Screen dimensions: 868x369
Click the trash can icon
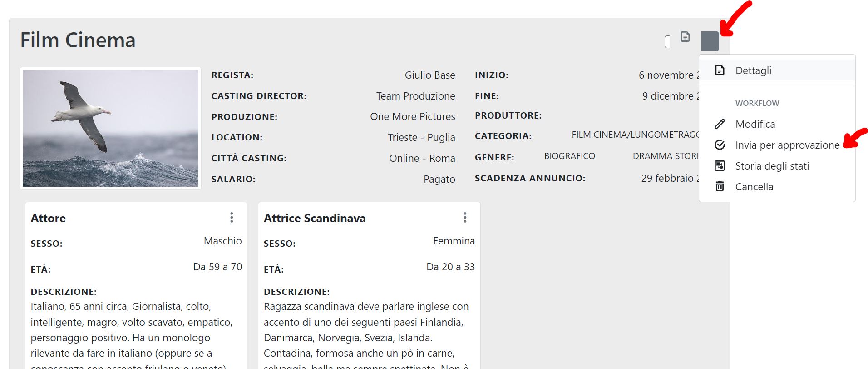coord(720,186)
